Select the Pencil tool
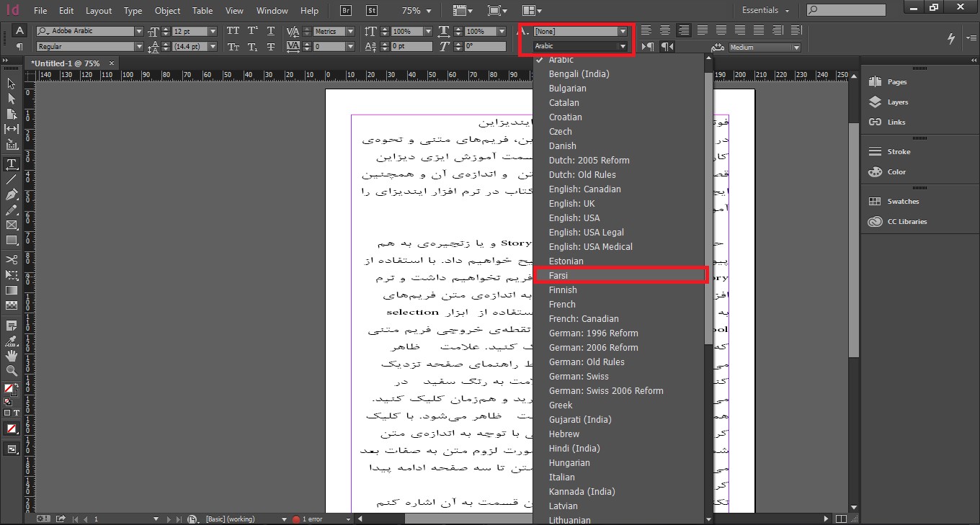 click(12, 210)
